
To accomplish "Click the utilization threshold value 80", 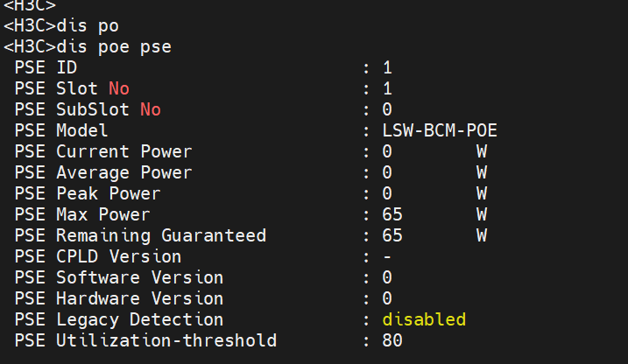I will 392,340.
